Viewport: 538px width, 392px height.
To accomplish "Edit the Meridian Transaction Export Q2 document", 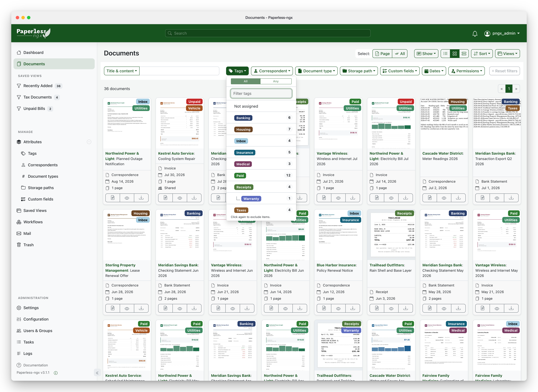I will pos(483,198).
